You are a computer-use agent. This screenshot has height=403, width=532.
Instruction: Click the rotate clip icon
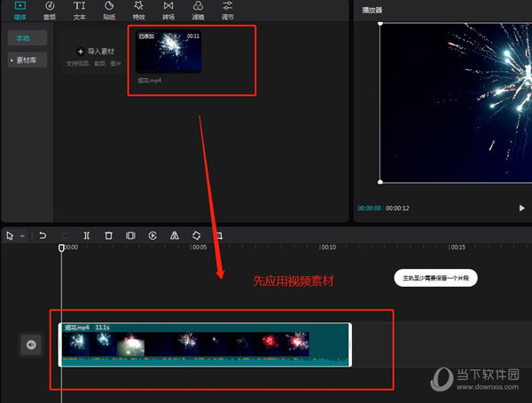pos(196,235)
